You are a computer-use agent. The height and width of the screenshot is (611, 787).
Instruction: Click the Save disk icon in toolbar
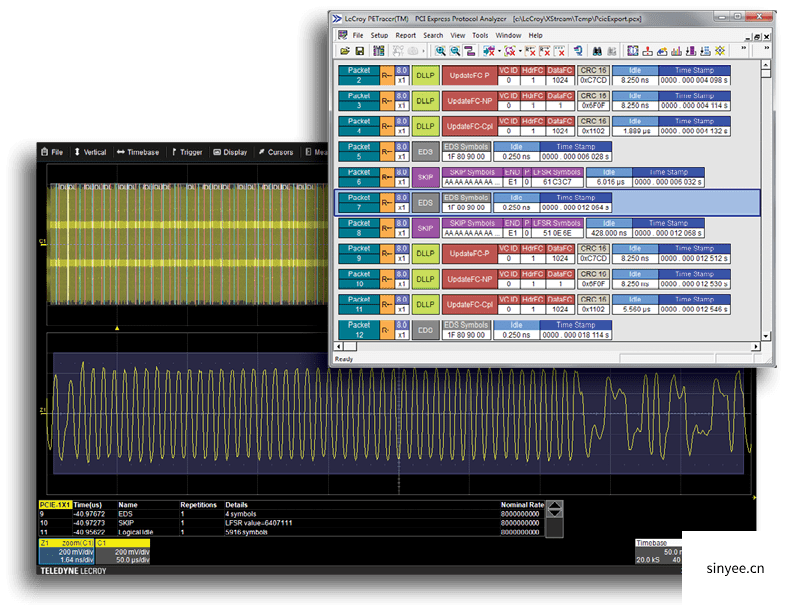pos(360,50)
